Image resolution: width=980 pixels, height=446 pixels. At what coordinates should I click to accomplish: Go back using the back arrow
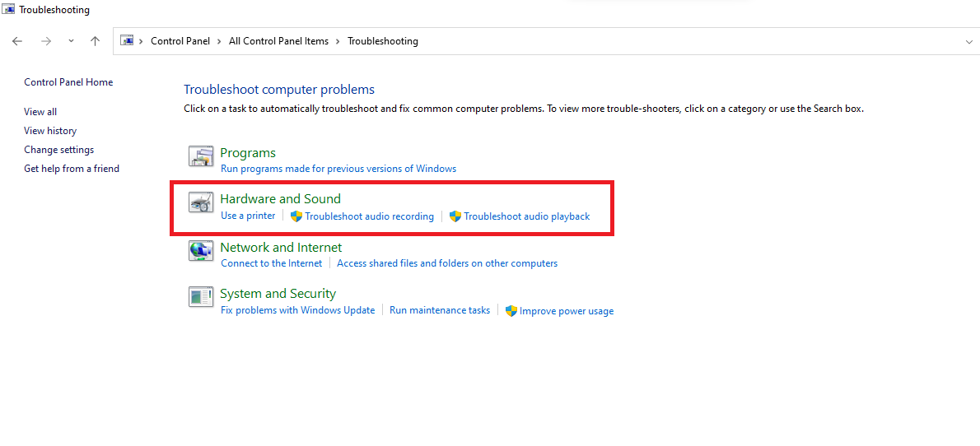coord(17,41)
